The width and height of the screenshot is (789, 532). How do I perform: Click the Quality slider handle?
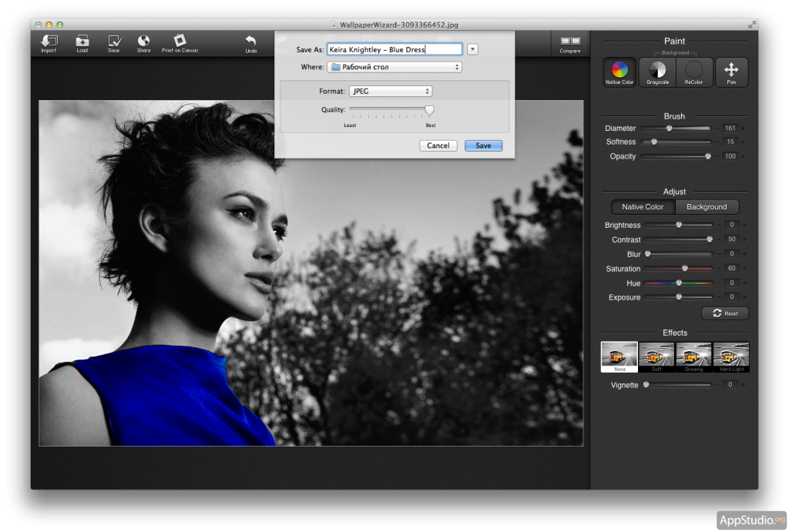pos(429,110)
